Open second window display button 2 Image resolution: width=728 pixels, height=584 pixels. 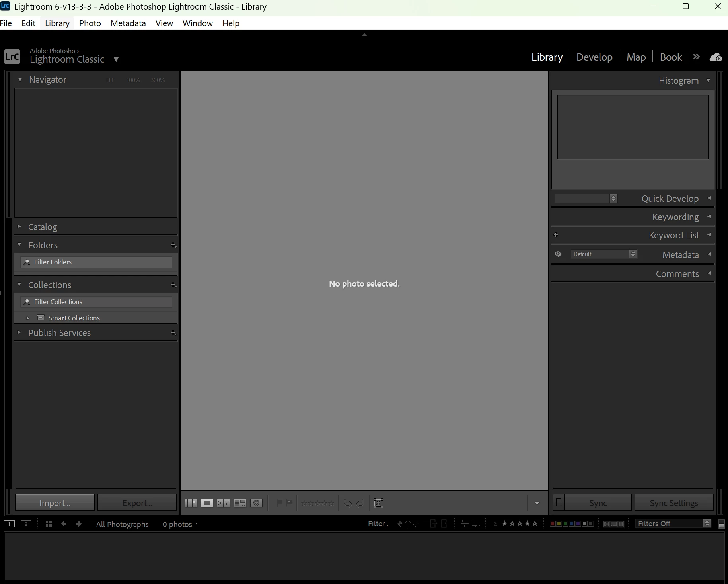point(26,524)
